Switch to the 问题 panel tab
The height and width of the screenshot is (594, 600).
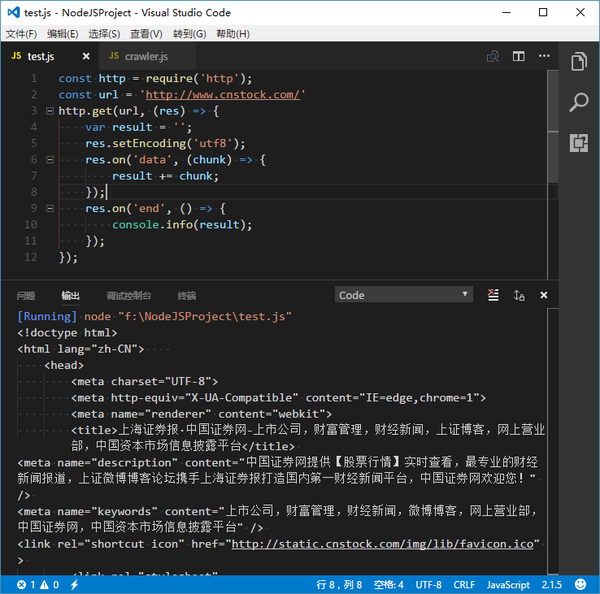click(x=26, y=295)
